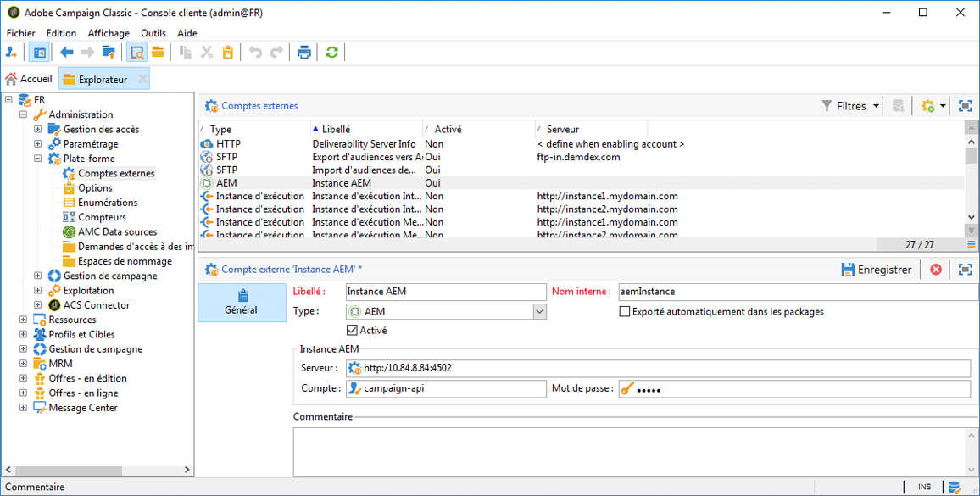Click the Mot de passe field
Viewport: 980px width, 496px height.
(794, 388)
